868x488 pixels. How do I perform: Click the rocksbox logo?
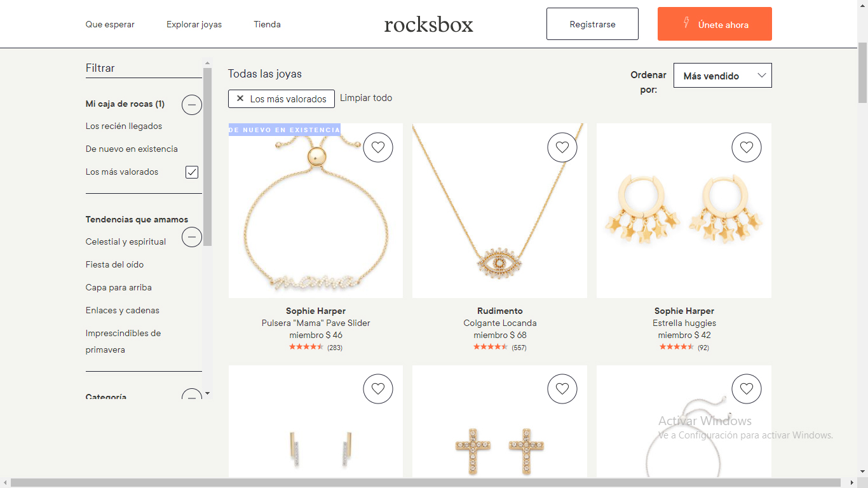429,24
